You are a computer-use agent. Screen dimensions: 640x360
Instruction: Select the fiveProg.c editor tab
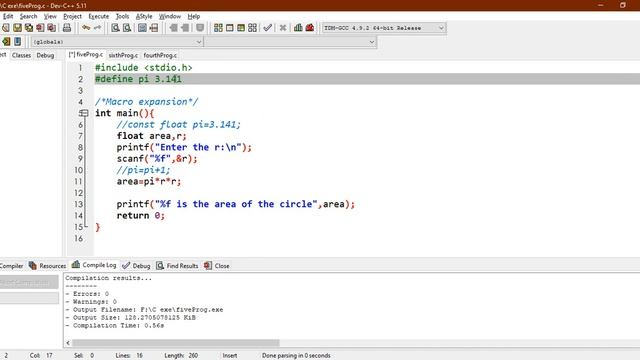tap(86, 55)
